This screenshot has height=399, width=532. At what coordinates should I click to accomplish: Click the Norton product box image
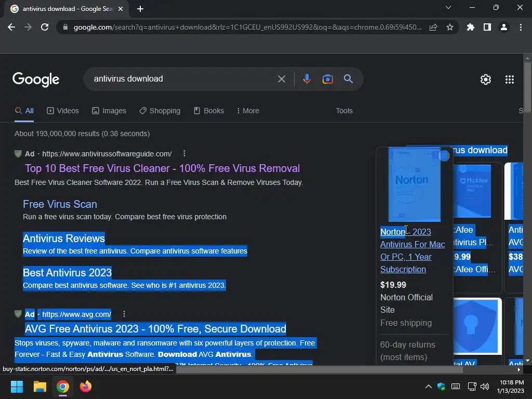[414, 184]
